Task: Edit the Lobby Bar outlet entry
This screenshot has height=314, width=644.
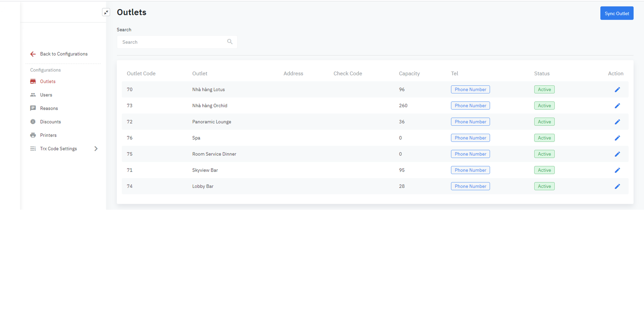Action: (x=617, y=186)
